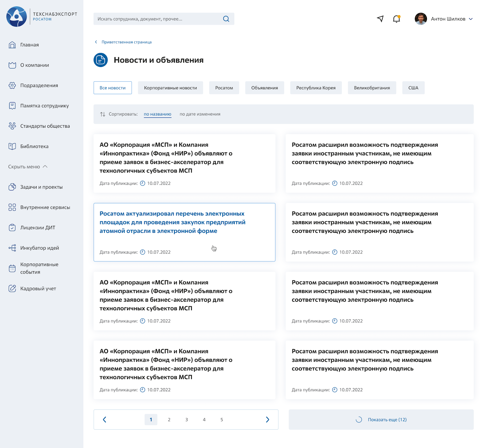Open Кадровый учет edit icon
This screenshot has height=448, width=488.
click(12, 288)
